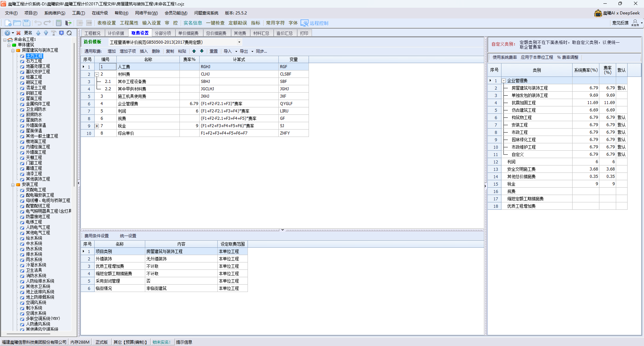This screenshot has height=346, width=644.
Task: Create a new project file icon
Action: point(8,23)
